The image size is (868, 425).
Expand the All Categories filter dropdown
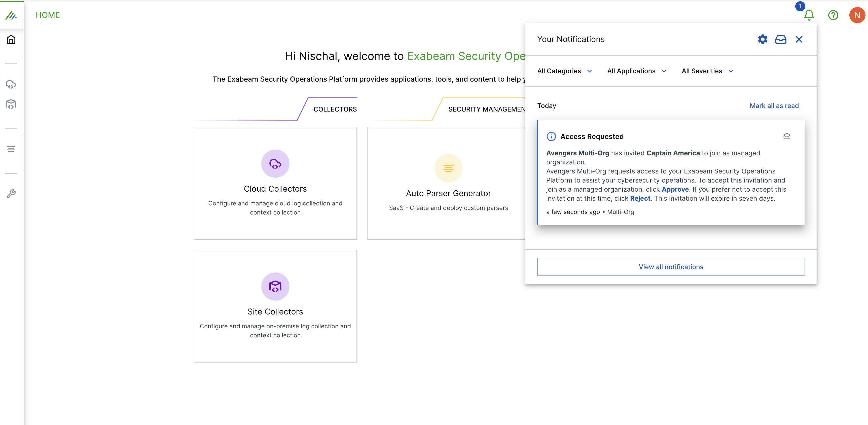click(x=564, y=71)
